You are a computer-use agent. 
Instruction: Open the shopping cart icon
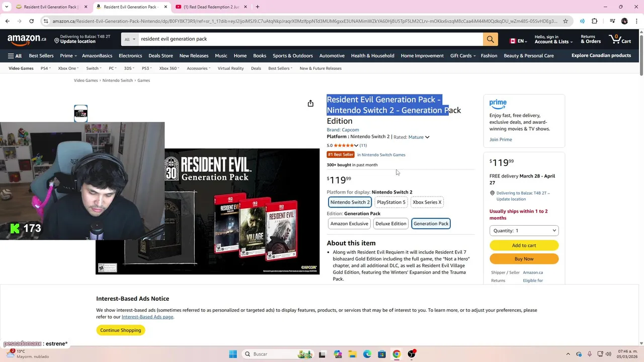point(620,39)
